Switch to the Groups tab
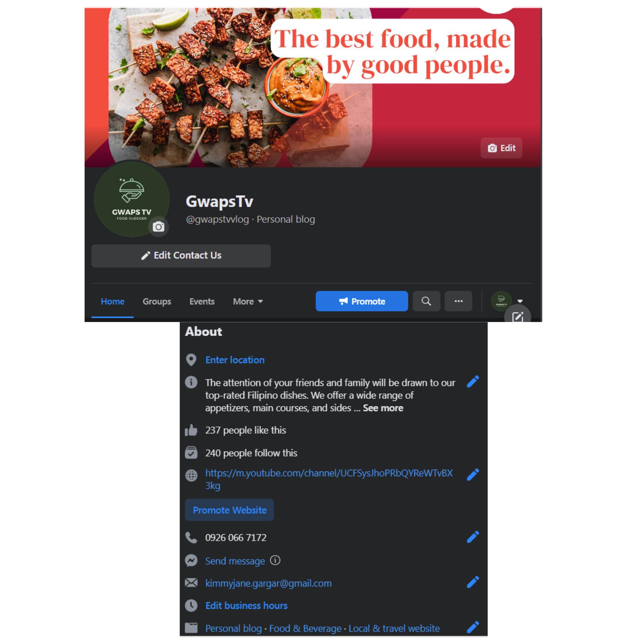The height and width of the screenshot is (644, 644). (157, 301)
